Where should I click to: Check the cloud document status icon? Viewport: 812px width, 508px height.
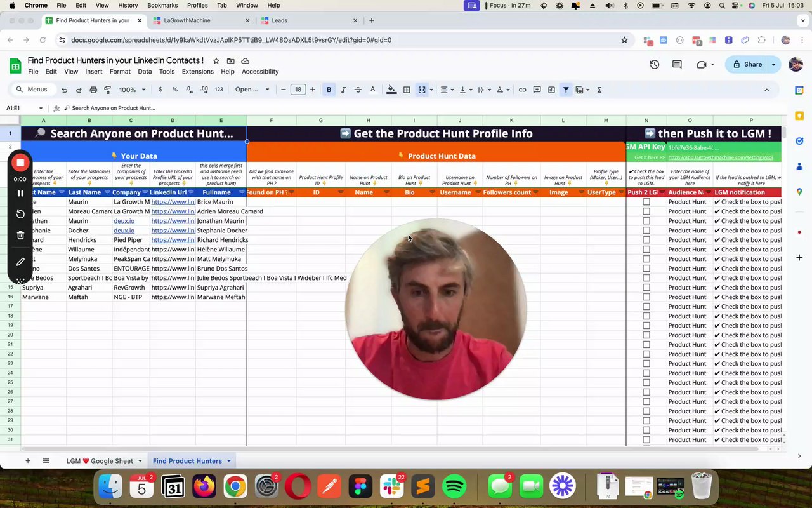click(x=245, y=61)
